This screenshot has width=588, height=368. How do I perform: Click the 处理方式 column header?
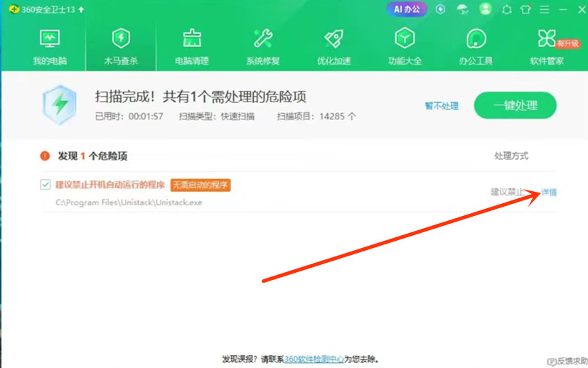(x=511, y=156)
